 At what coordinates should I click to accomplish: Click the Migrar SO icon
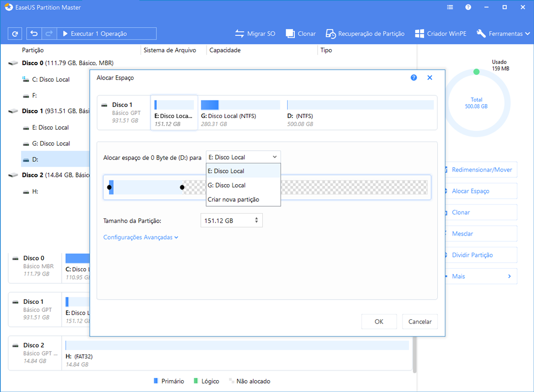240,34
